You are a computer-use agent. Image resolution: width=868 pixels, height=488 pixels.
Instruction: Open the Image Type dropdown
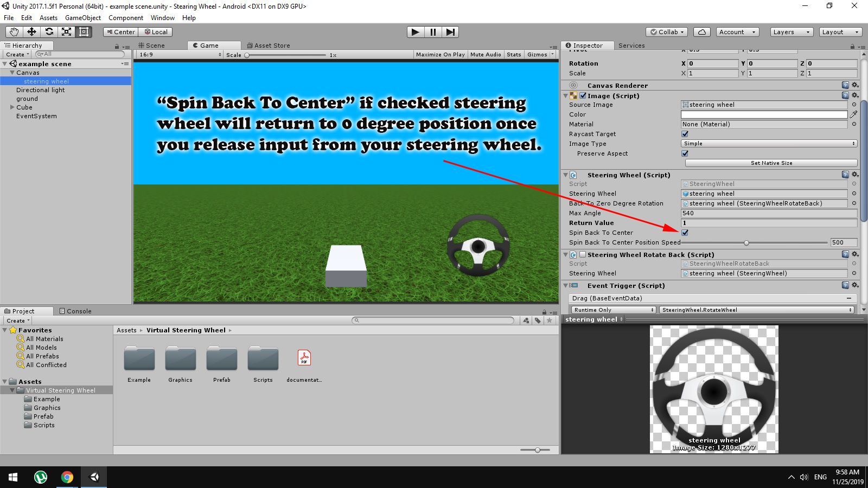769,144
